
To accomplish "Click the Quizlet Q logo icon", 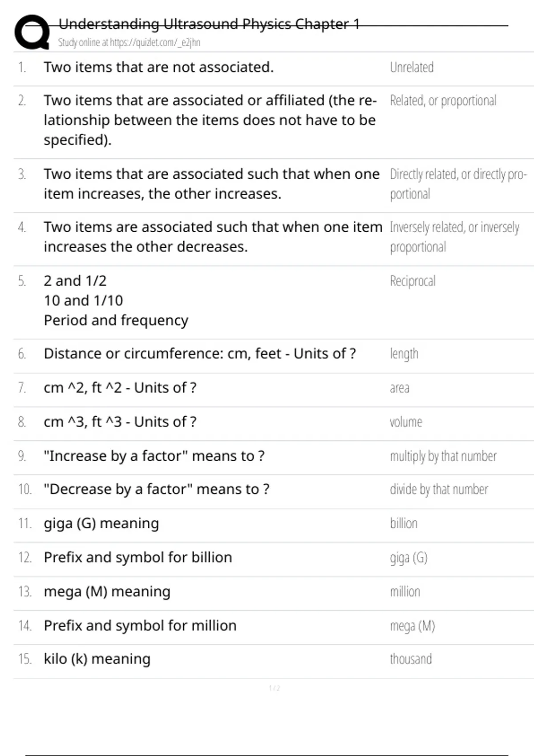I will point(32,32).
